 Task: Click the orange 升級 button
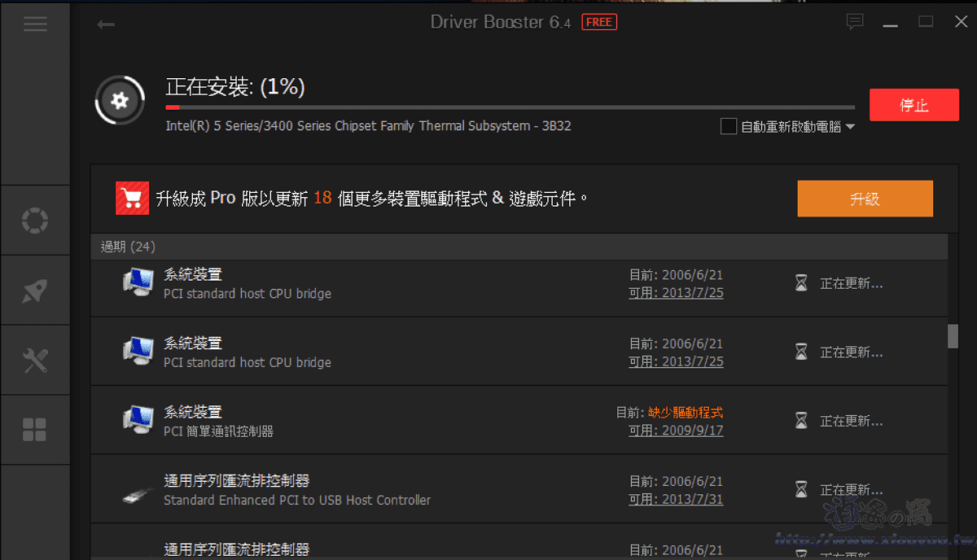[865, 199]
